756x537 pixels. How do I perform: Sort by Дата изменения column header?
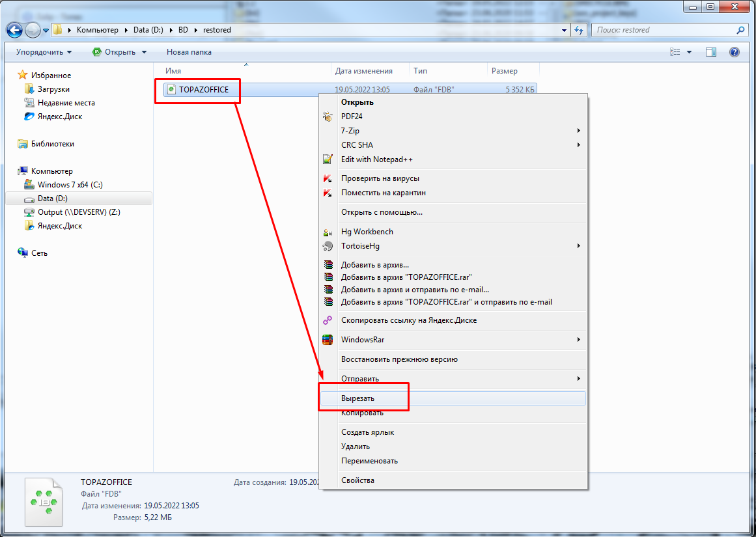[371, 71]
